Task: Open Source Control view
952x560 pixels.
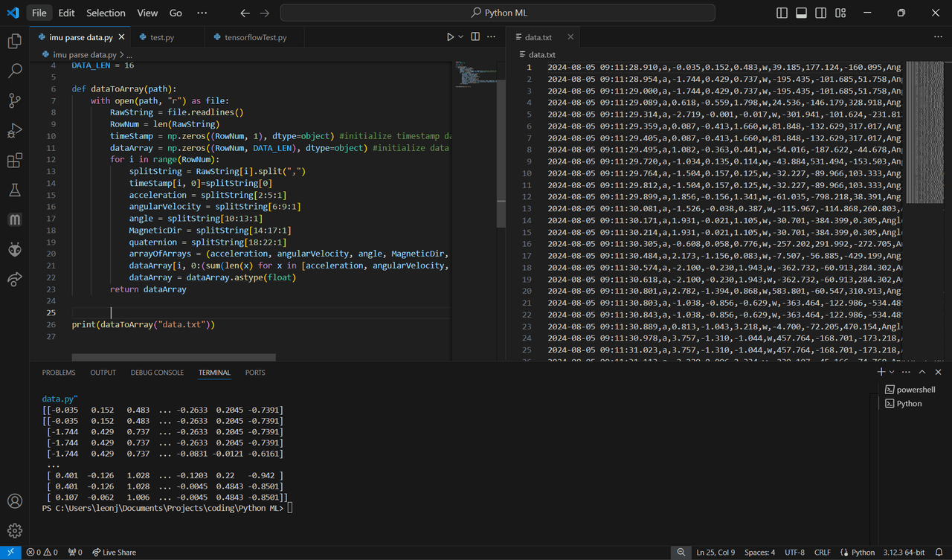Action: tap(14, 101)
